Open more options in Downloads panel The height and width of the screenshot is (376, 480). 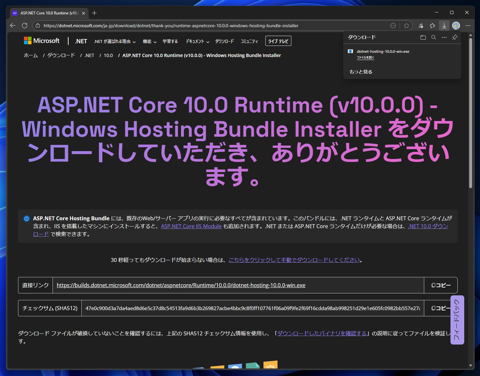pyautogui.click(x=444, y=37)
